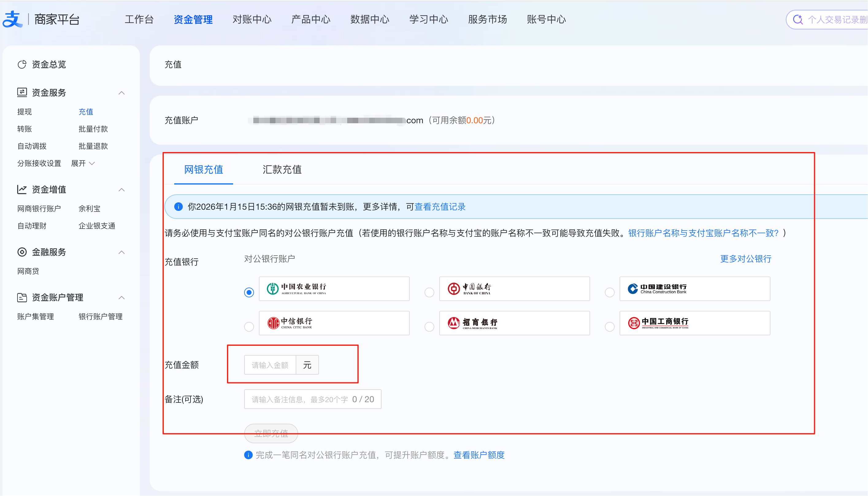
Task: Click the 资金服务 section icon
Action: pos(22,92)
